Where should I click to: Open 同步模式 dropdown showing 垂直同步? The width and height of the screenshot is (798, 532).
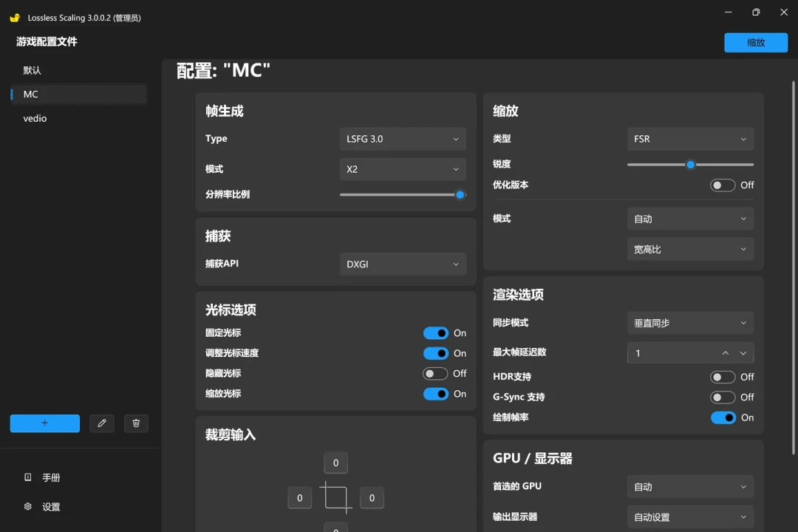(x=690, y=323)
